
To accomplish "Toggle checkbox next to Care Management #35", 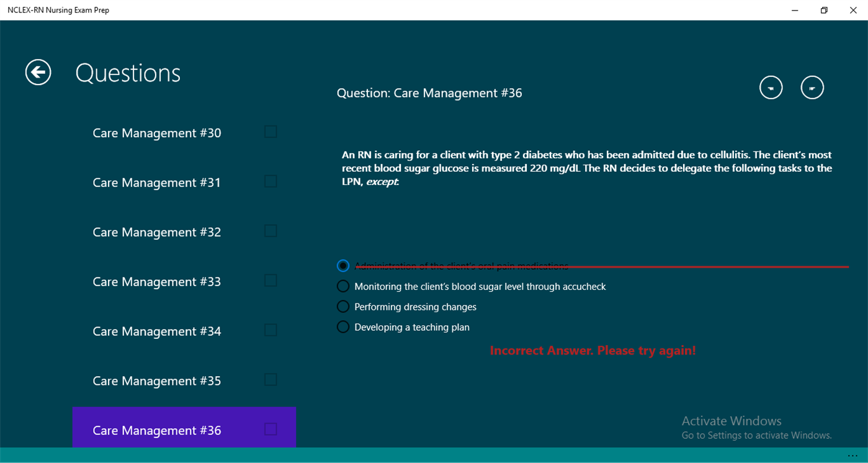I will 271,380.
